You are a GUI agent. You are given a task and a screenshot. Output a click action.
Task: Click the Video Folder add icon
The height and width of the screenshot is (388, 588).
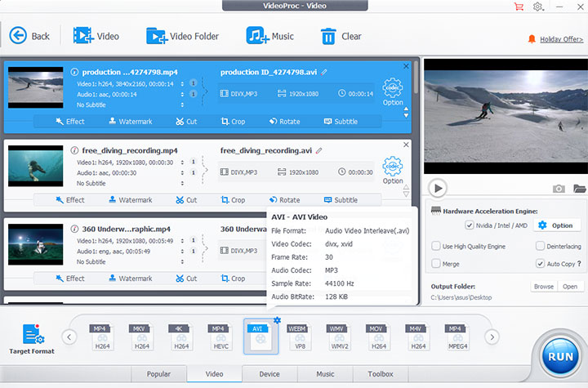point(157,36)
